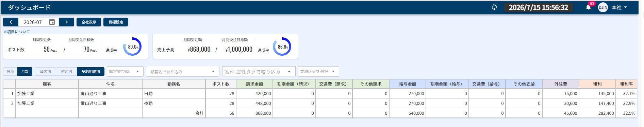644x127 pixels.
Task: Open the 顧客名で絞り込み dropdown
Action: click(x=182, y=72)
